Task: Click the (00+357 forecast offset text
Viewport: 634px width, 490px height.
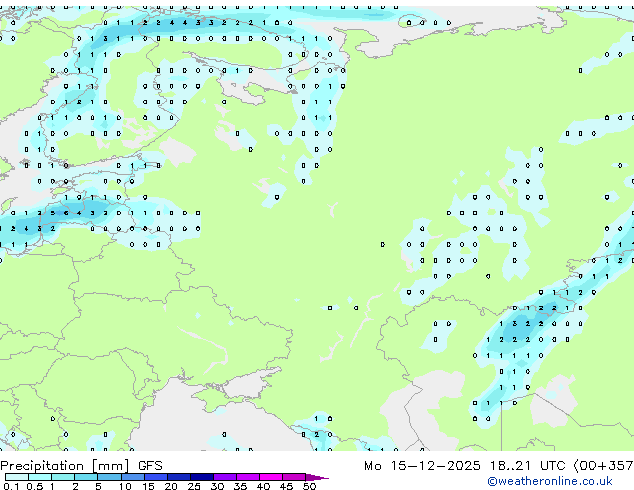Action: [604, 465]
